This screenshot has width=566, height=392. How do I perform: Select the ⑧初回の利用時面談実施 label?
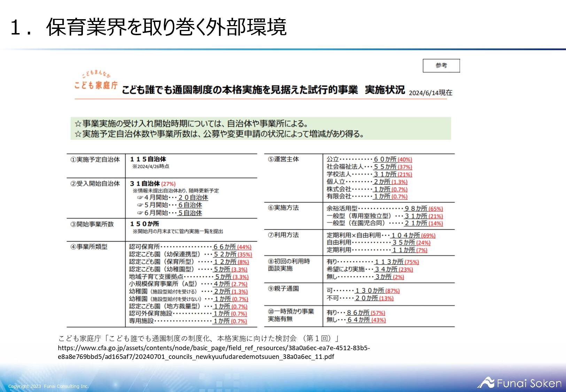(x=289, y=265)
